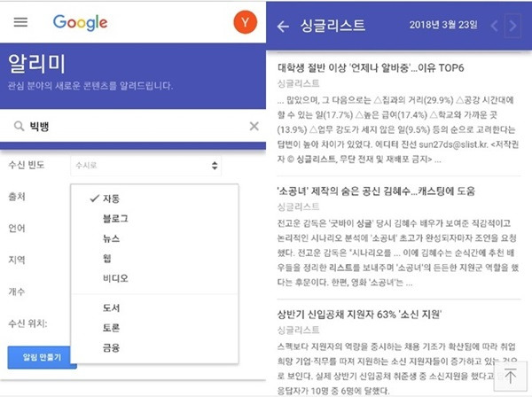The height and width of the screenshot is (397, 532).
Task: Click the search magnifier icon
Action: click(x=19, y=126)
